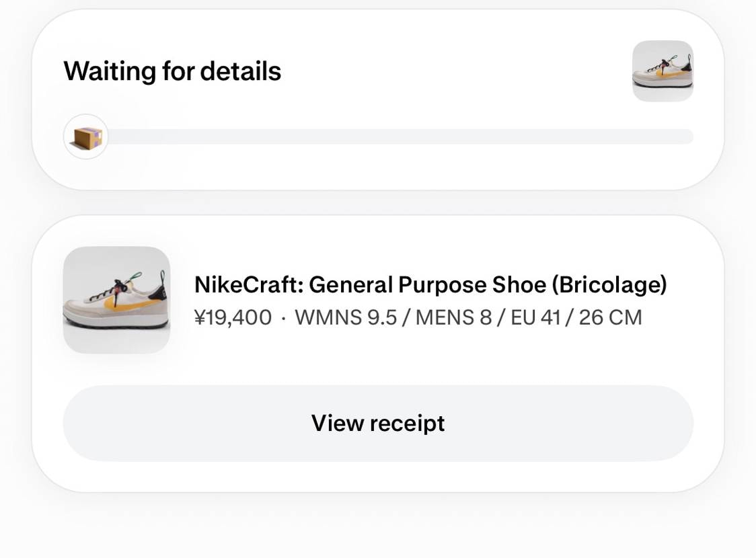Click the package box icon on progress bar

[x=86, y=137]
